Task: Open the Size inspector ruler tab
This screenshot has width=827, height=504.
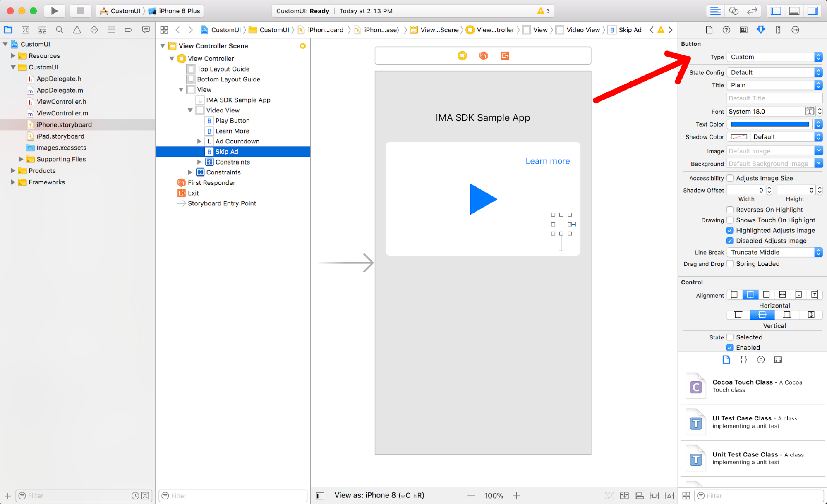Action: [x=778, y=30]
